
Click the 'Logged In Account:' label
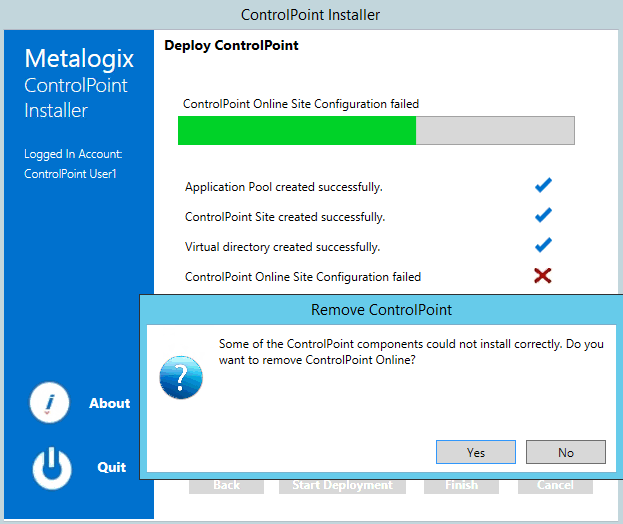pos(73,154)
